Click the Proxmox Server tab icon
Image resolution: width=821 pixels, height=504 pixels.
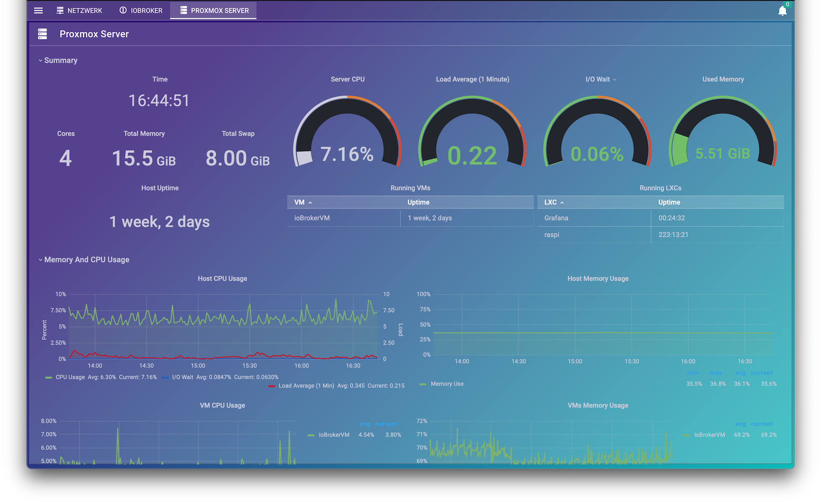coord(184,10)
